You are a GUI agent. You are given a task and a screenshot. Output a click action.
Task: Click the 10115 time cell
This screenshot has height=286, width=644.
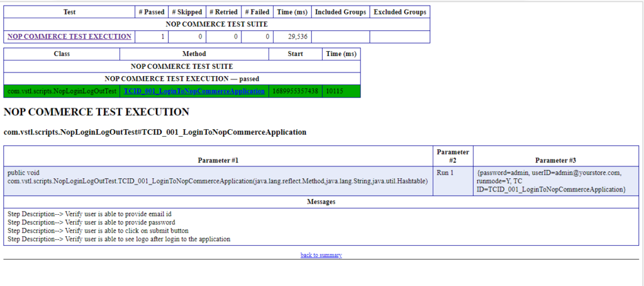point(341,91)
